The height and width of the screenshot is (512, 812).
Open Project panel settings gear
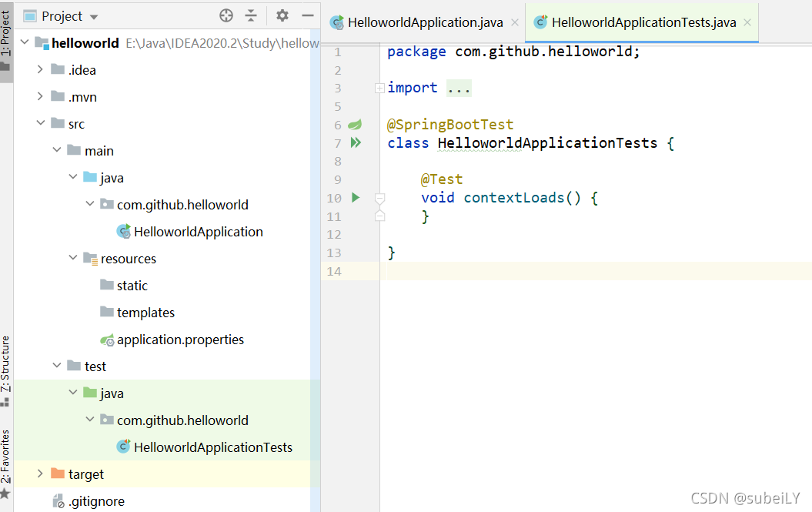[x=282, y=15]
